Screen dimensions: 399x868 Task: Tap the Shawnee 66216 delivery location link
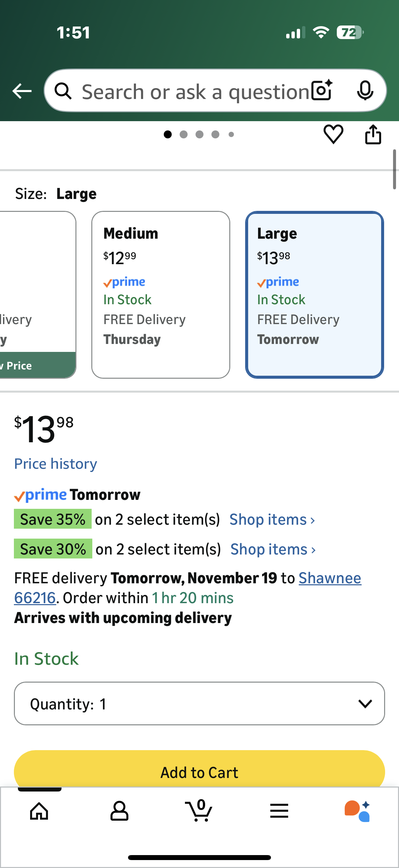pyautogui.click(x=329, y=578)
